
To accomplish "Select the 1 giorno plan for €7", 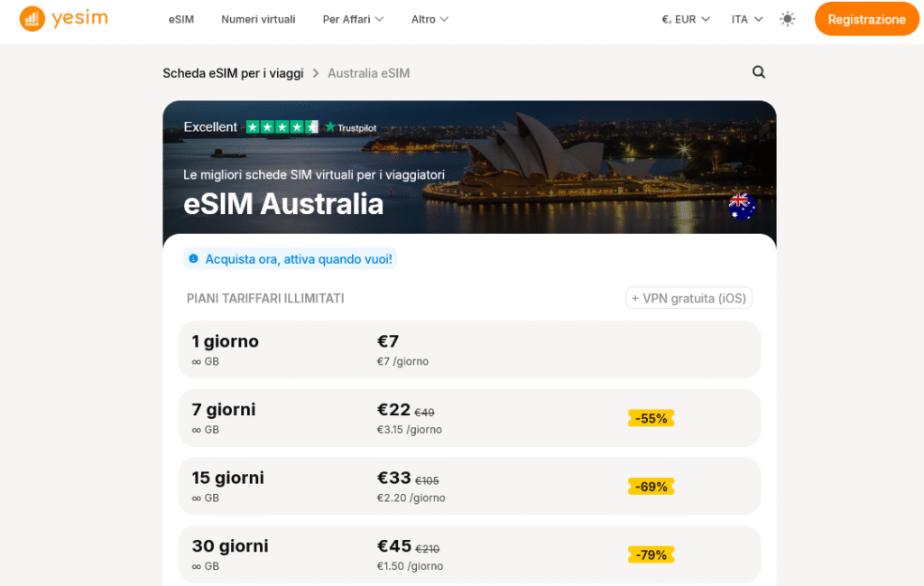I will pyautogui.click(x=468, y=349).
